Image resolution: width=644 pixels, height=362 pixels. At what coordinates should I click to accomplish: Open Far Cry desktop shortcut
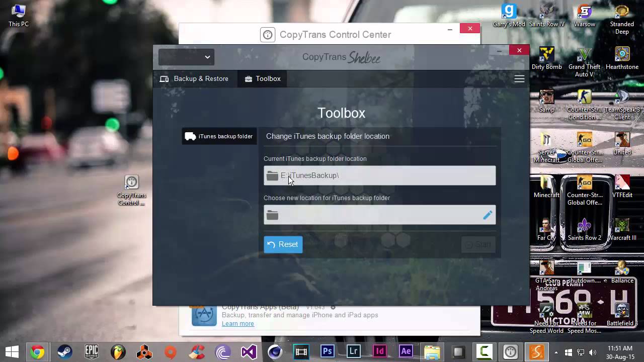click(x=547, y=229)
